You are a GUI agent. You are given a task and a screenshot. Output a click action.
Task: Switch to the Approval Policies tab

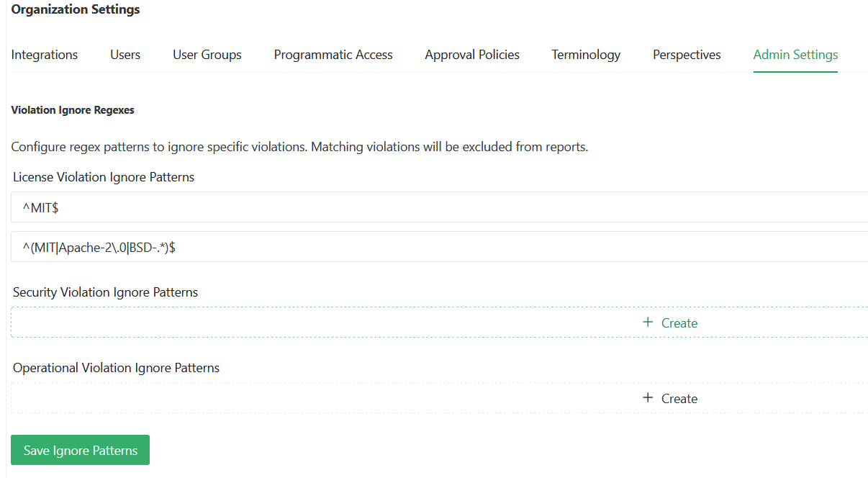[471, 55]
